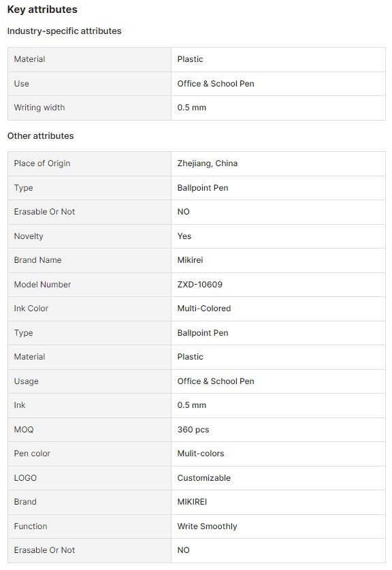
Task: Select the uppercase MIKIREI brand value
Action: click(192, 502)
